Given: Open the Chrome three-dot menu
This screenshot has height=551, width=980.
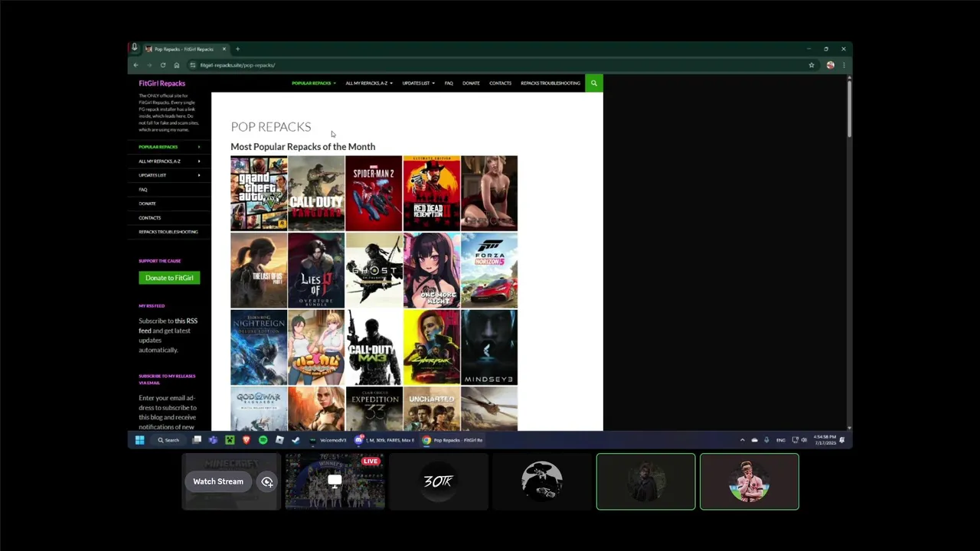Looking at the screenshot, I should pyautogui.click(x=844, y=65).
